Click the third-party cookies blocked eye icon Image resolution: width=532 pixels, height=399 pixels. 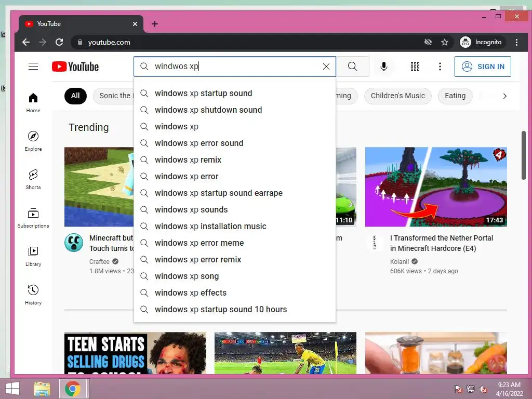click(x=428, y=42)
